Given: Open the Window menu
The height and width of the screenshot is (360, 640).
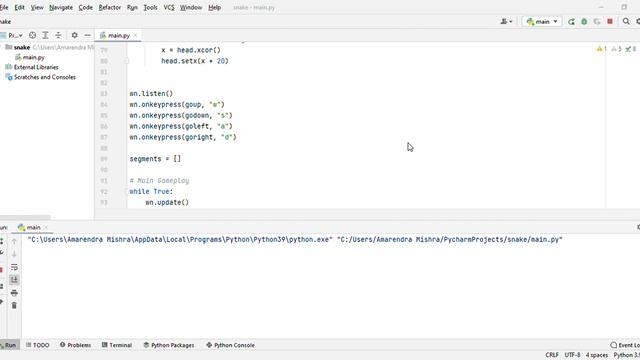Looking at the screenshot, I should (x=191, y=7).
